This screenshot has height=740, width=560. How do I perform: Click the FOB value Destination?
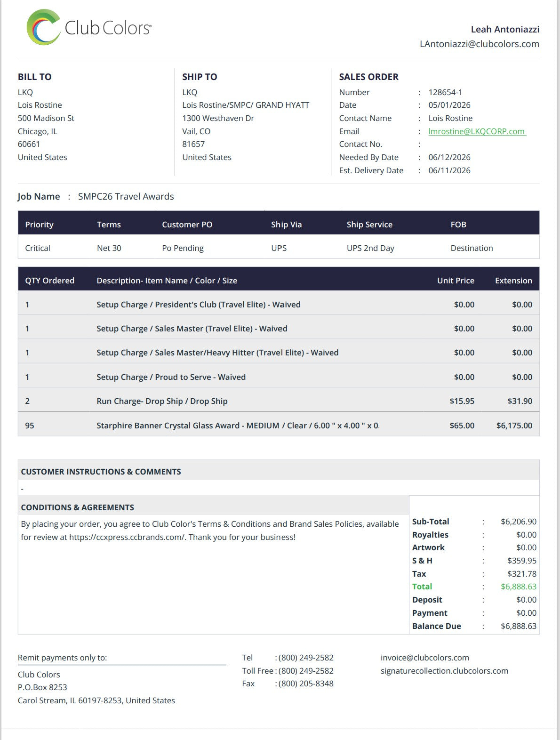pos(472,248)
